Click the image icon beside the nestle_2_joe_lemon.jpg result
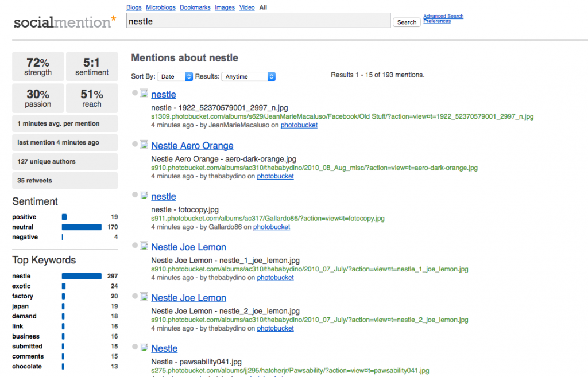Viewport: 588px width, 377px height. point(144,297)
